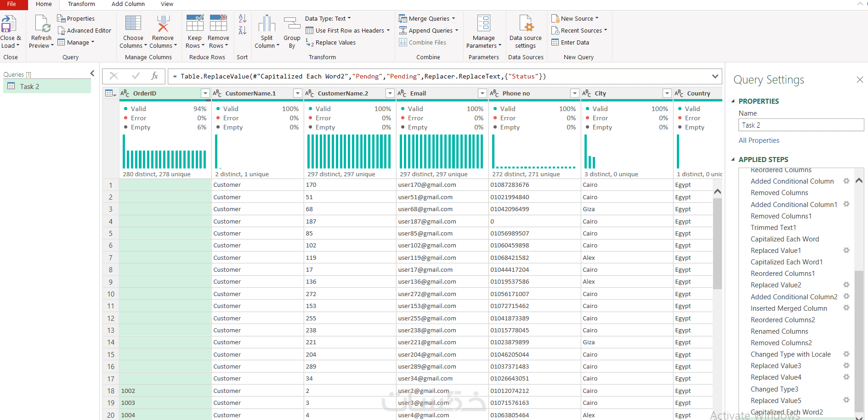Screen dimensions: 868x420
Task: Click the Keep Rows icon
Action: tap(195, 24)
